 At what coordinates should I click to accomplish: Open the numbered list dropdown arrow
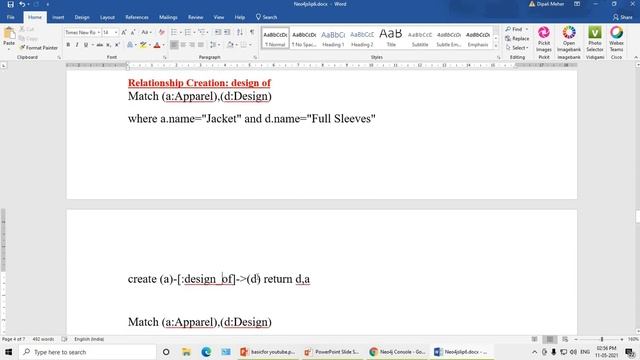point(194,32)
